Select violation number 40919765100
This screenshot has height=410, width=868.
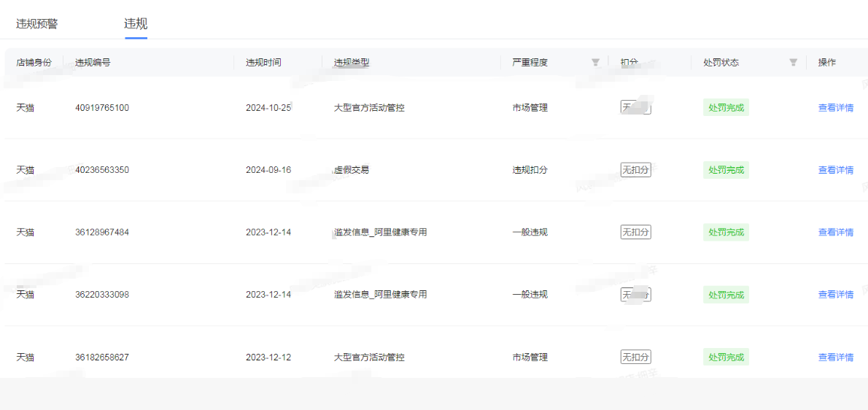coord(102,108)
